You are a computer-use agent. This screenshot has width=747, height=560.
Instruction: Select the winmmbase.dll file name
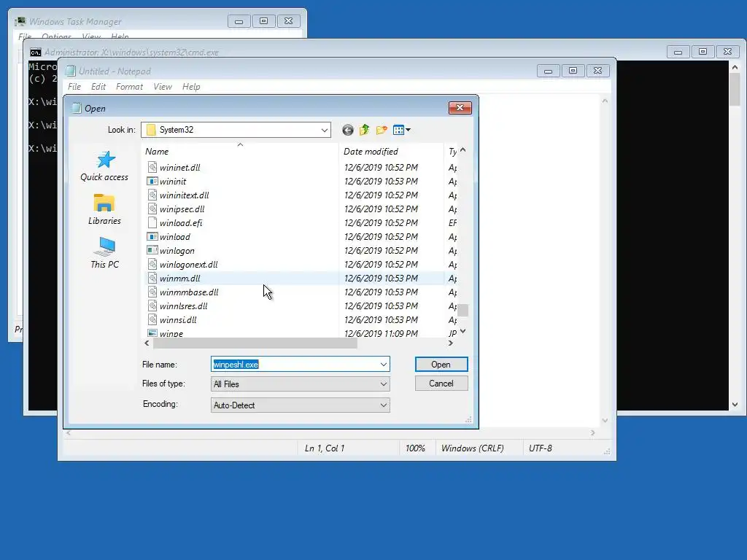pos(189,292)
